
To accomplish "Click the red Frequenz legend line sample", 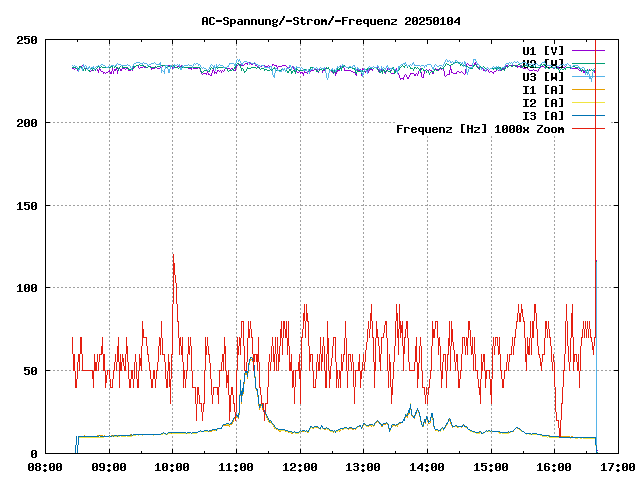I will [588, 128].
